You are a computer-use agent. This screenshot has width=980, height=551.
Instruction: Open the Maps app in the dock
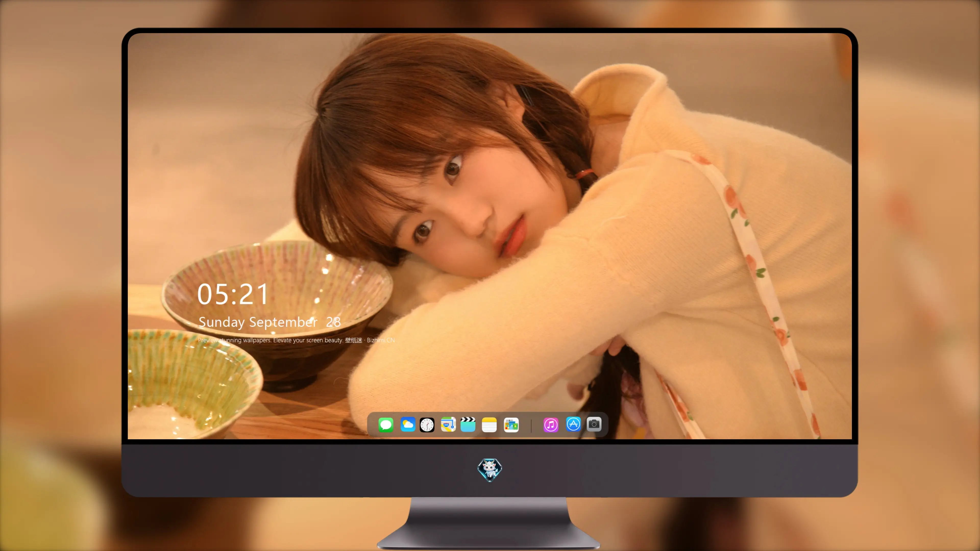click(x=448, y=424)
